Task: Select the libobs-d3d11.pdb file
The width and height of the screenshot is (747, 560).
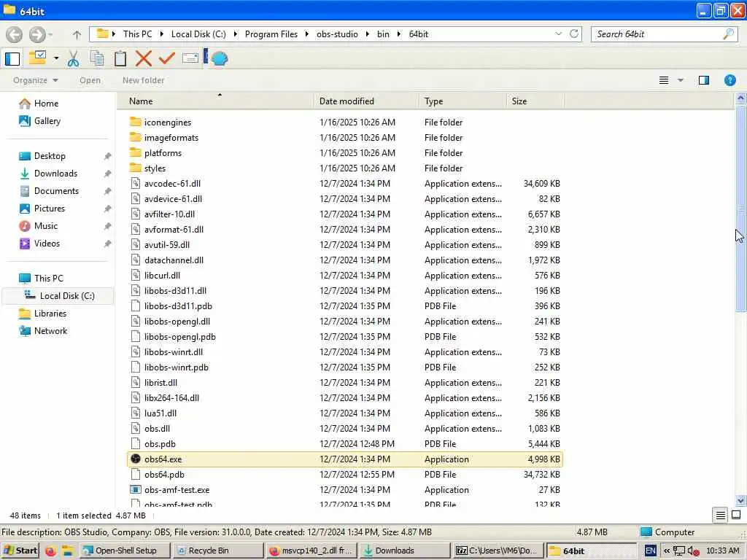Action: pos(345,306)
